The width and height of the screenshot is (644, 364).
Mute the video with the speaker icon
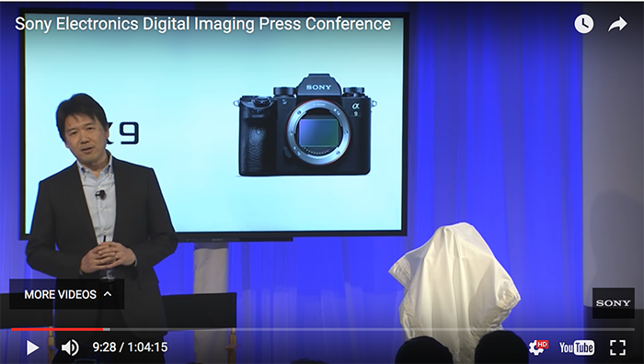[x=70, y=347]
